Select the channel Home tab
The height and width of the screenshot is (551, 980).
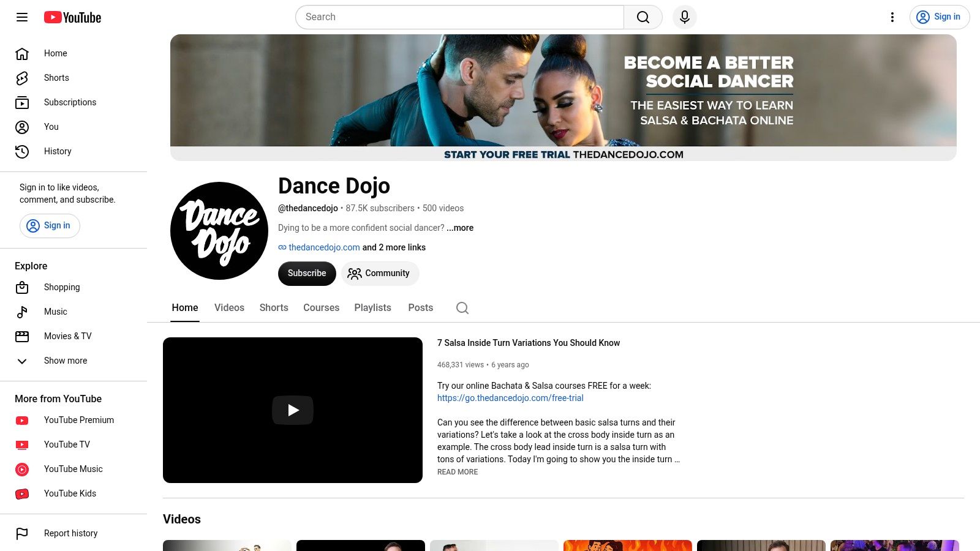pos(185,308)
